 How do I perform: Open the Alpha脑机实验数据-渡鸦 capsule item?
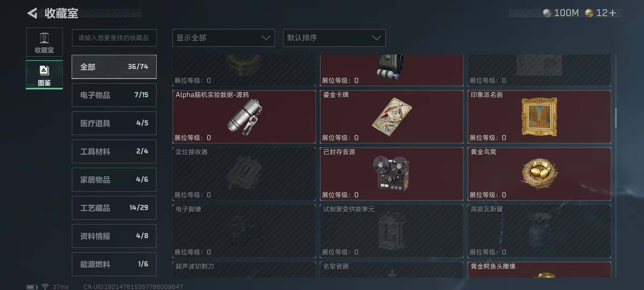pos(244,117)
